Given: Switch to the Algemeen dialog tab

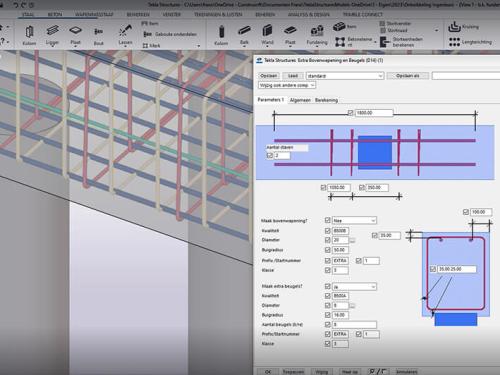Looking at the screenshot, I should click(x=300, y=100).
